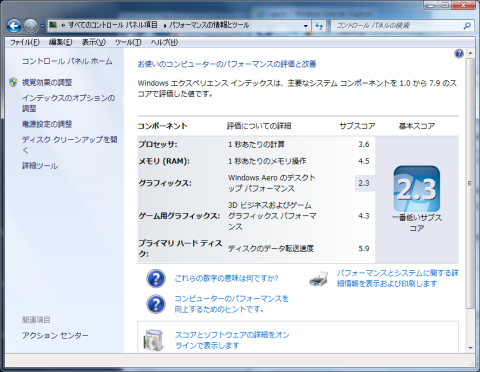This screenshot has width=480, height=372.
Task: Open スコアとソフトウェアの詳細をオンラインで表示します link
Action: coord(232,340)
